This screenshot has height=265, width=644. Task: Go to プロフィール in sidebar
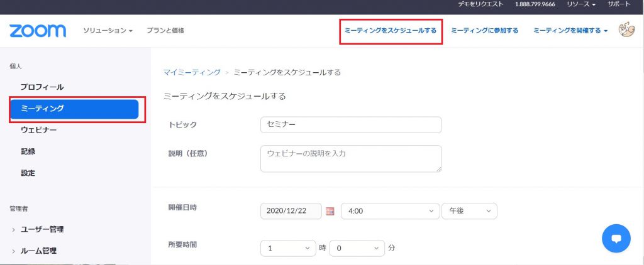pos(42,87)
